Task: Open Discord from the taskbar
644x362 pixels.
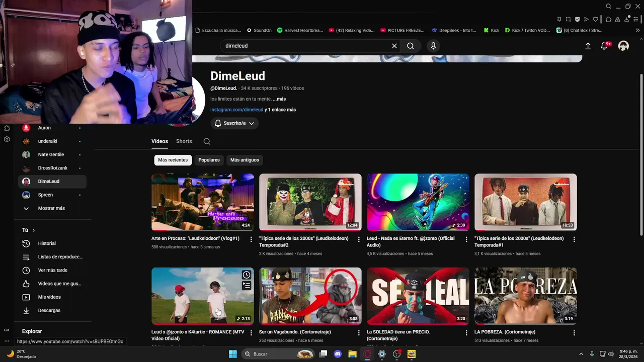Action: (x=338, y=354)
